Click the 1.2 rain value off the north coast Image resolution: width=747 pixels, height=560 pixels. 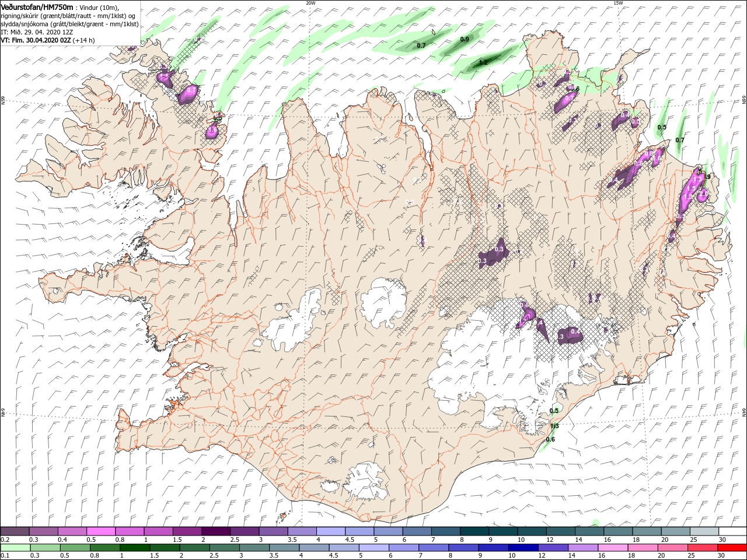(x=483, y=62)
